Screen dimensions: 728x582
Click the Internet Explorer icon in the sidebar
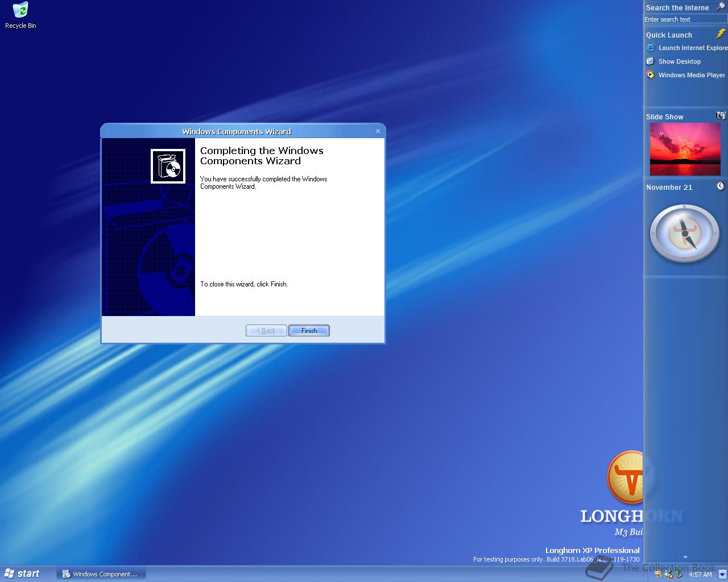click(x=651, y=48)
